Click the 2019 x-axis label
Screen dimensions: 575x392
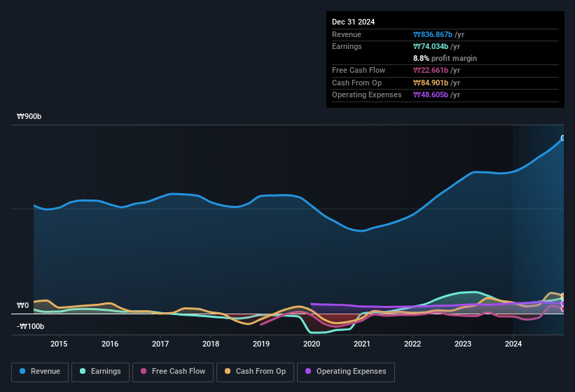coord(261,344)
